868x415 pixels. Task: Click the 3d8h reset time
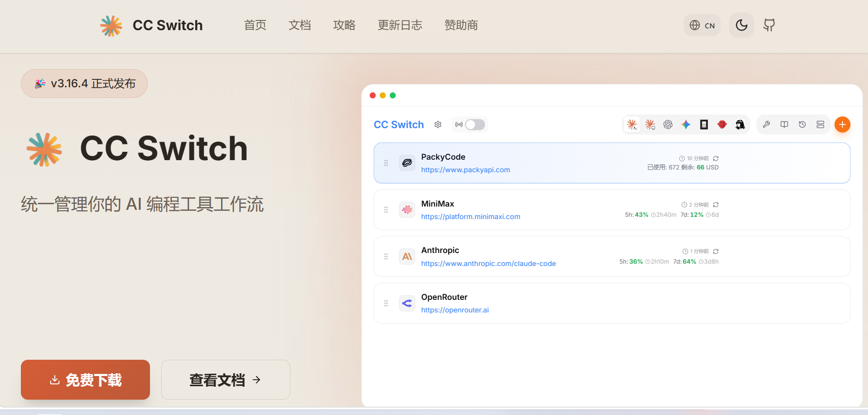pyautogui.click(x=711, y=262)
